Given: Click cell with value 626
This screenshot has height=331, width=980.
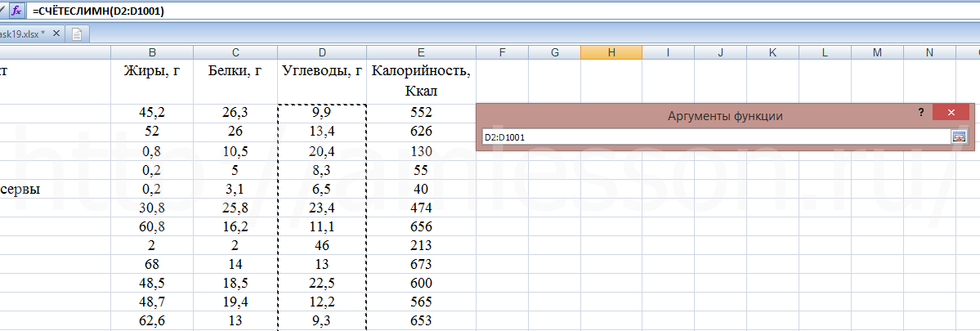Looking at the screenshot, I should (x=421, y=132).
